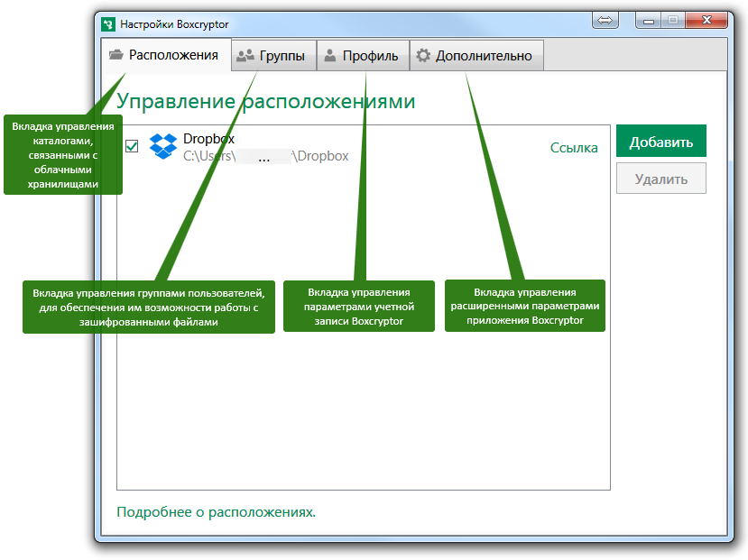Click the Boxcryptor logo in the title bar
The image size is (748, 560).
point(108,25)
